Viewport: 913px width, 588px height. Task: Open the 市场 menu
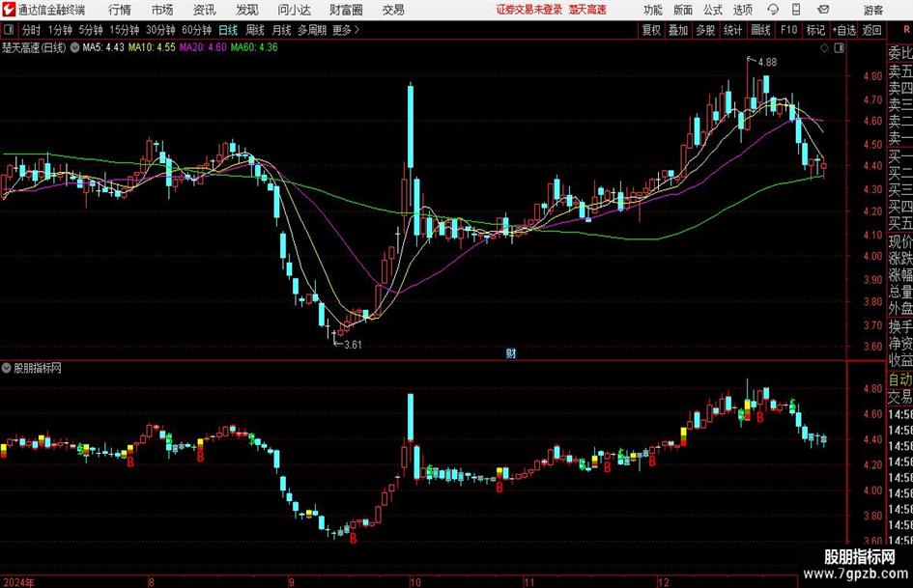[162, 10]
